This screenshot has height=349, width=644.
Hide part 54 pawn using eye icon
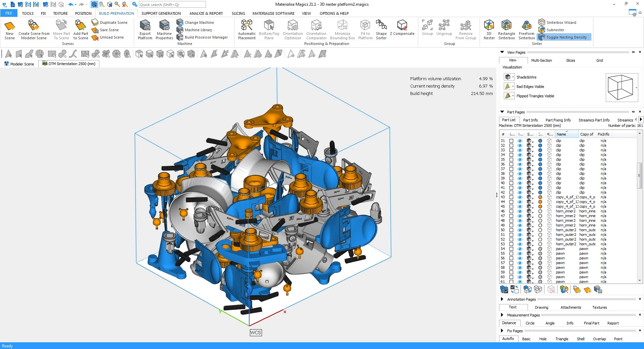520,249
